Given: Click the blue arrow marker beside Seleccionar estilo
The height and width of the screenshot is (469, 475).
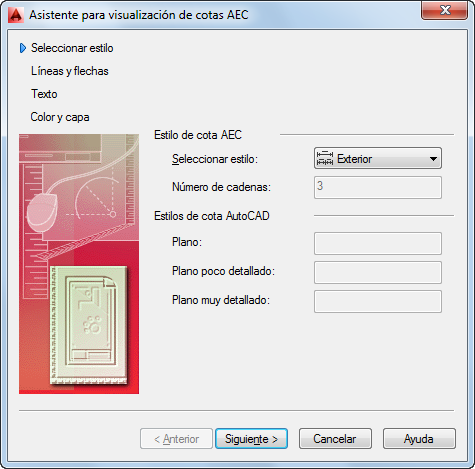Looking at the screenshot, I should pyautogui.click(x=23, y=48).
